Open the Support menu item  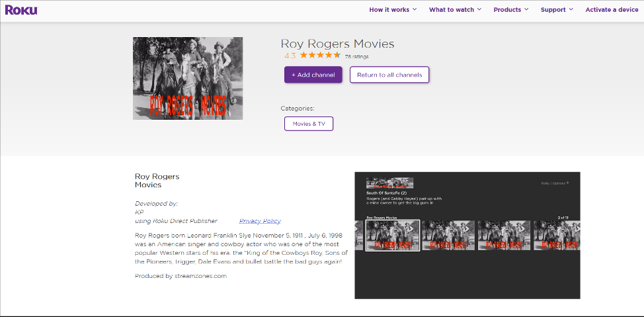click(553, 10)
